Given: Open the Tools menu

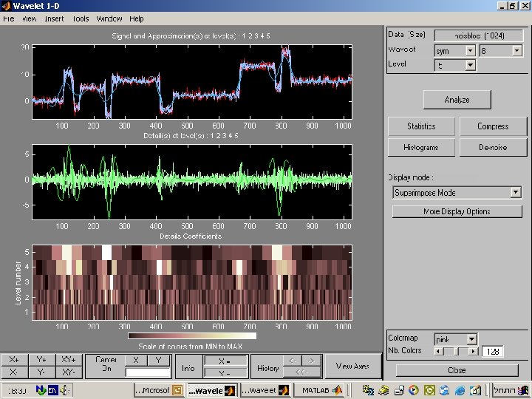Looking at the screenshot, I should (81, 18).
